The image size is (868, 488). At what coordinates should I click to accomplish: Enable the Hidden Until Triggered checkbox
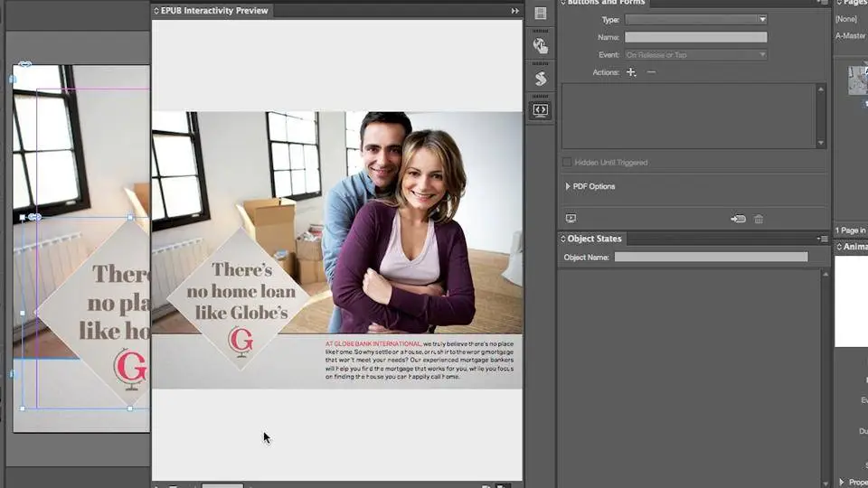point(567,162)
